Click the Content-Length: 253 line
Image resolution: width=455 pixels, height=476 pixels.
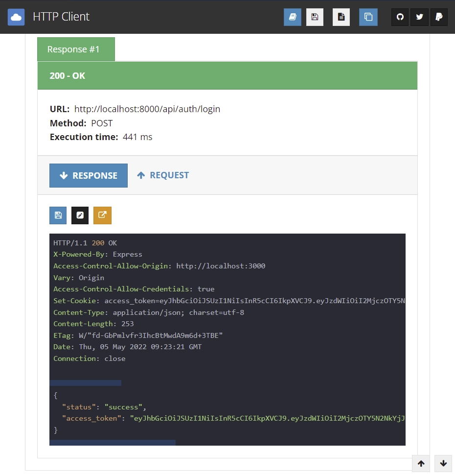tap(93, 324)
